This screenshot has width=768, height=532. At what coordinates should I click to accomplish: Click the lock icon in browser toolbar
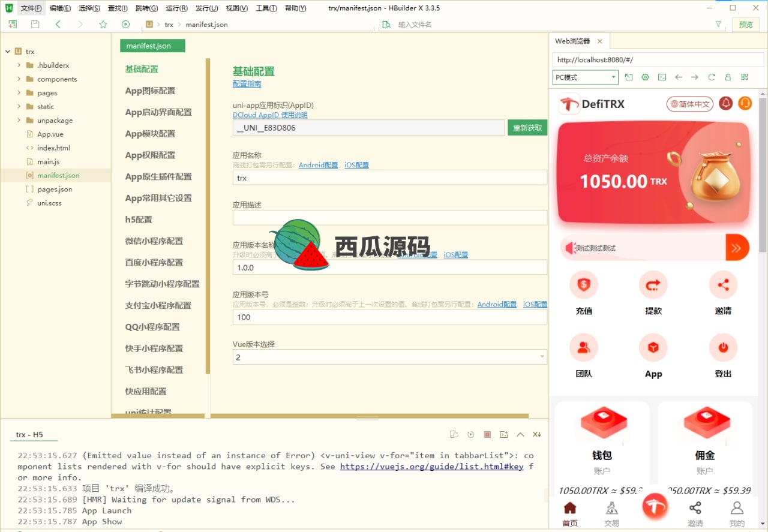point(728,77)
